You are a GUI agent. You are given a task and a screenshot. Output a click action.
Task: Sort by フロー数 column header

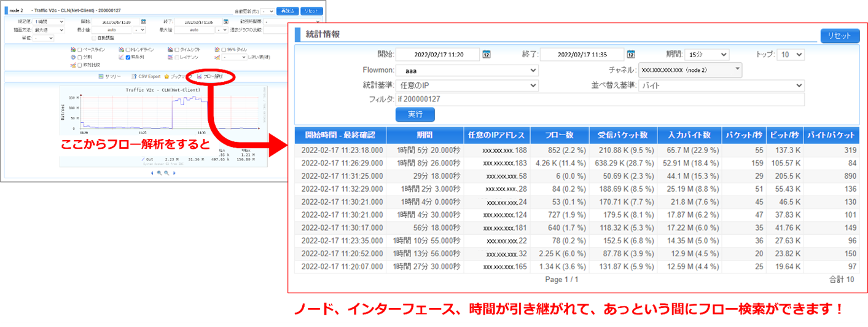click(x=558, y=135)
